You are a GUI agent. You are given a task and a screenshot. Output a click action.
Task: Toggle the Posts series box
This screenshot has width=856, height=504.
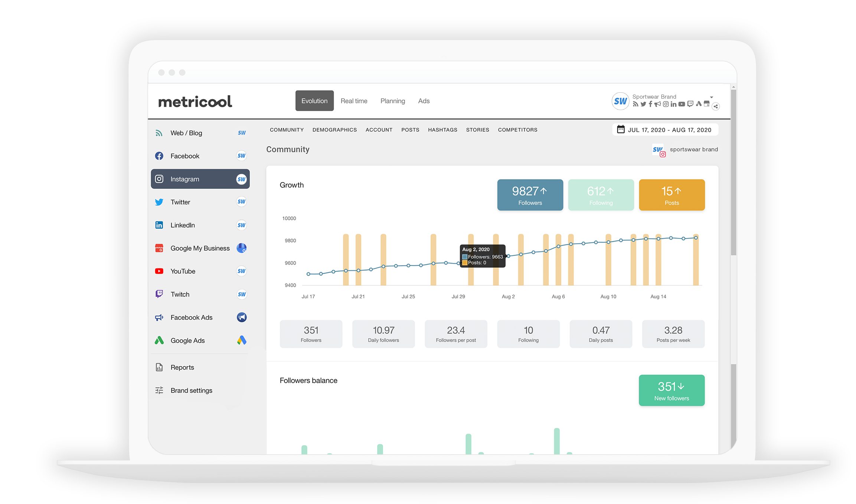(x=672, y=195)
